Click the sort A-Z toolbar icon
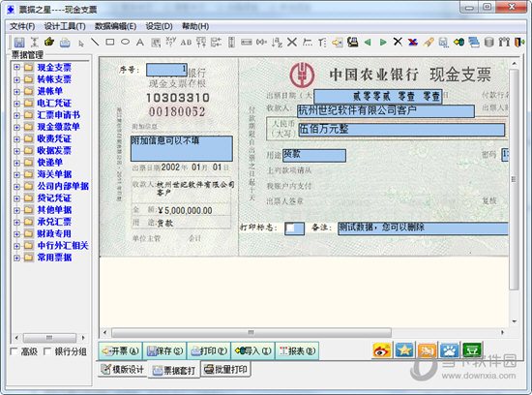Viewport: 532px width, 395px height. 278,43
